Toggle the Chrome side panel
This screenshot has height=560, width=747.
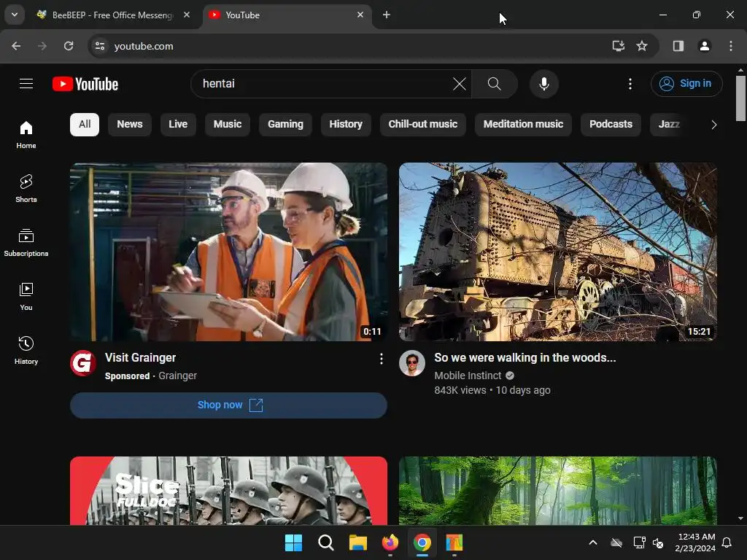pyautogui.click(x=678, y=46)
